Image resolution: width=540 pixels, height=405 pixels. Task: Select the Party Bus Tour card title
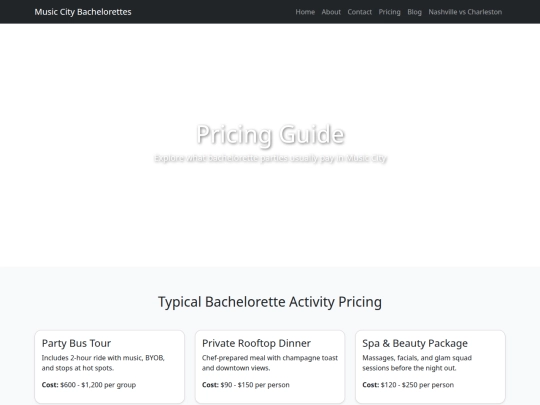click(x=76, y=343)
